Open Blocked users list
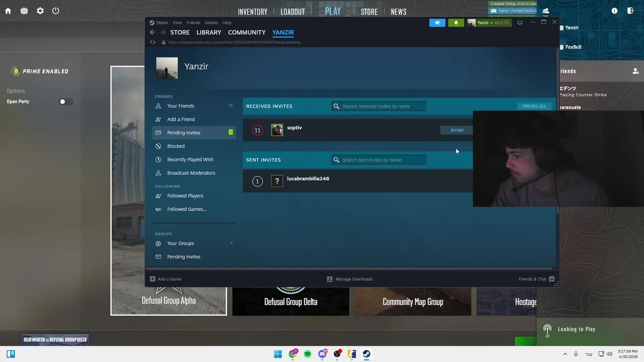The height and width of the screenshot is (362, 644). 194,146
